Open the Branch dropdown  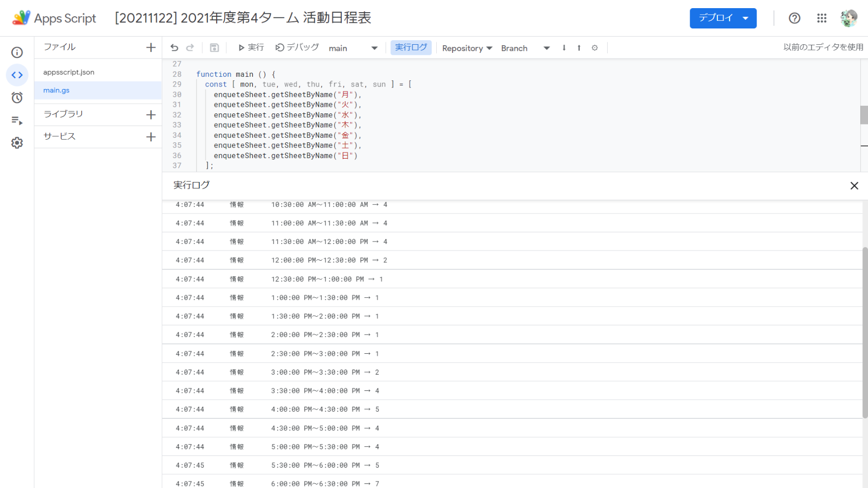525,48
